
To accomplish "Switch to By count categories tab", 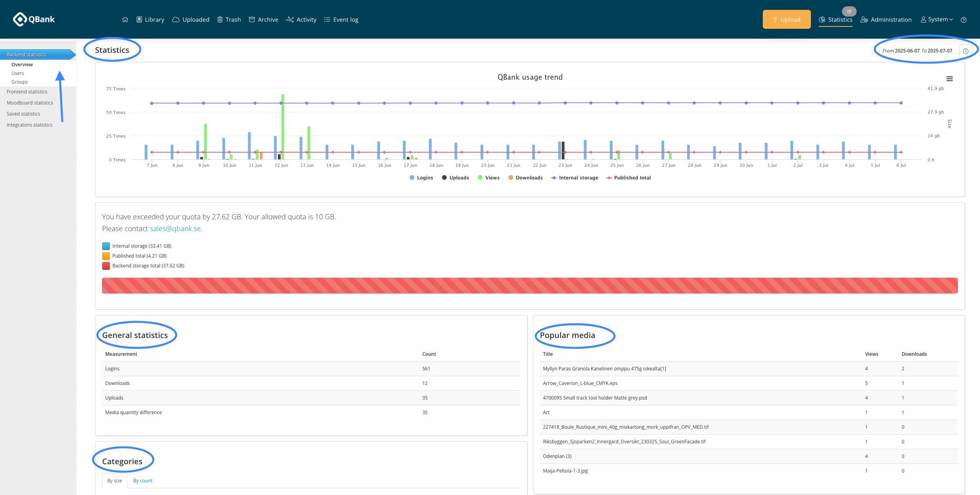I will point(143,481).
